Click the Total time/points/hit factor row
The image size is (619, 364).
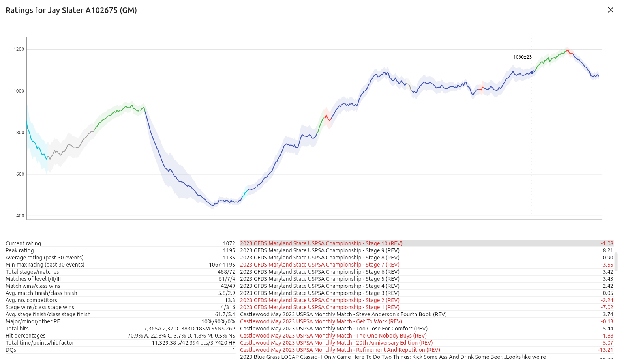(x=120, y=343)
